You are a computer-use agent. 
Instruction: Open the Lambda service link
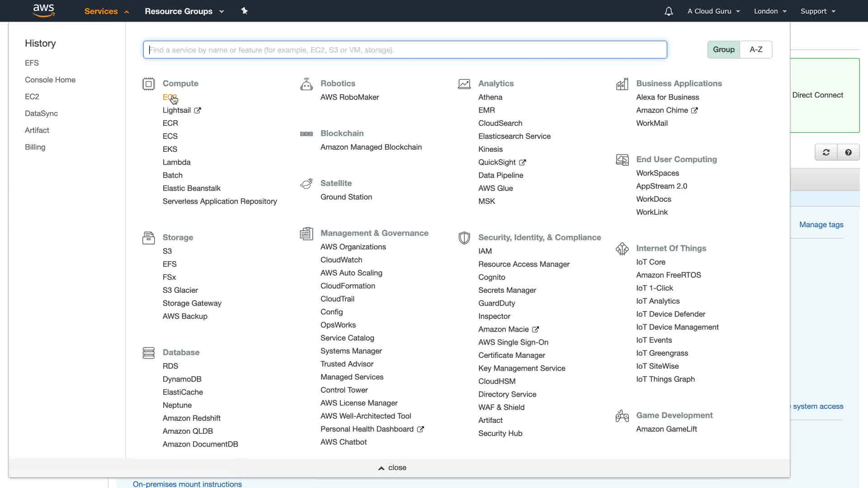coord(176,162)
